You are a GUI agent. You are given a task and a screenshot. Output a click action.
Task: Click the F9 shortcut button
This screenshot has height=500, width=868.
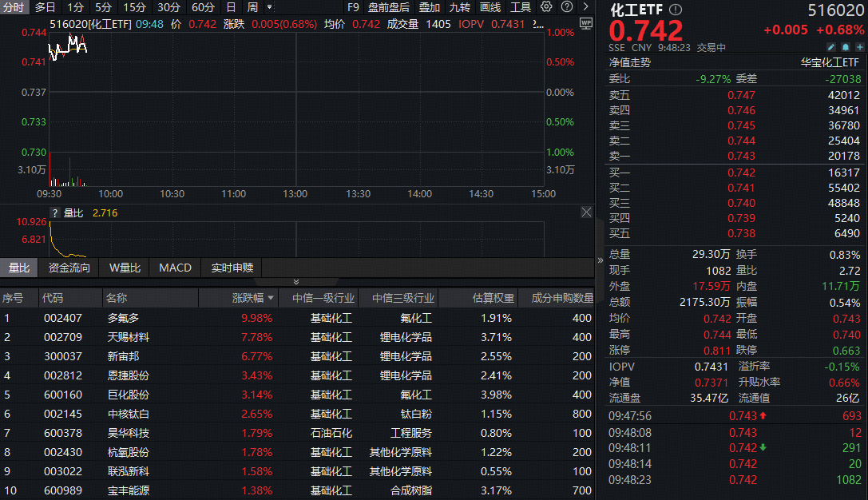354,7
